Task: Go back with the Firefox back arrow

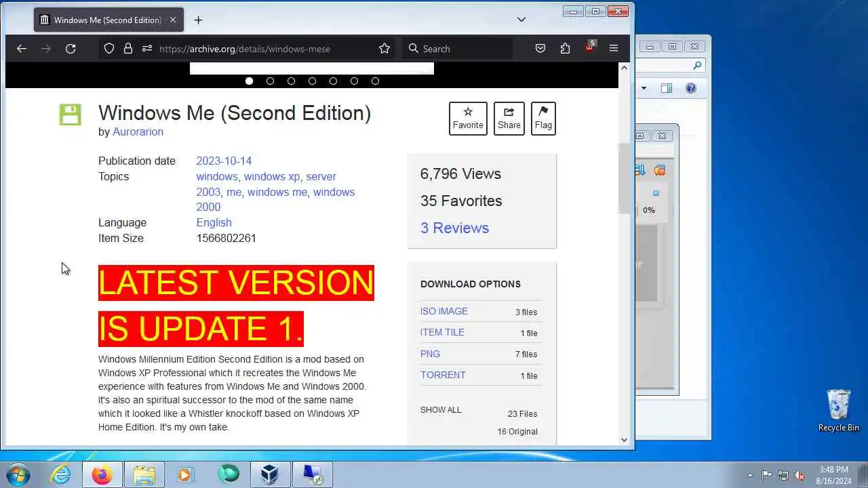Action: coord(22,49)
